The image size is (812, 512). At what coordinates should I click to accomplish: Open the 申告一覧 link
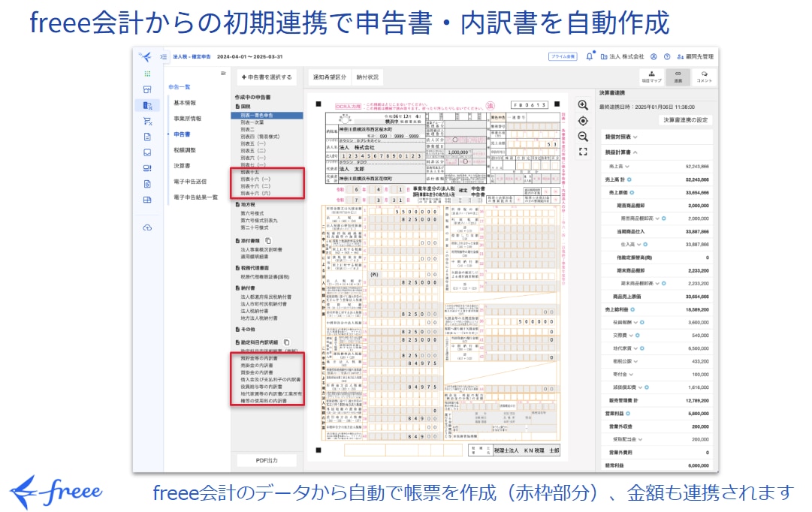click(x=180, y=87)
